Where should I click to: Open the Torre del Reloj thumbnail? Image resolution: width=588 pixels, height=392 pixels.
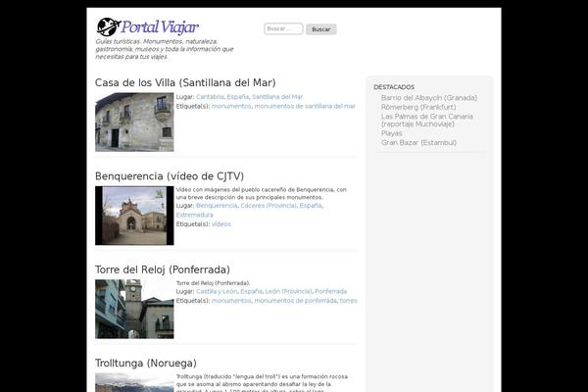pos(134,309)
